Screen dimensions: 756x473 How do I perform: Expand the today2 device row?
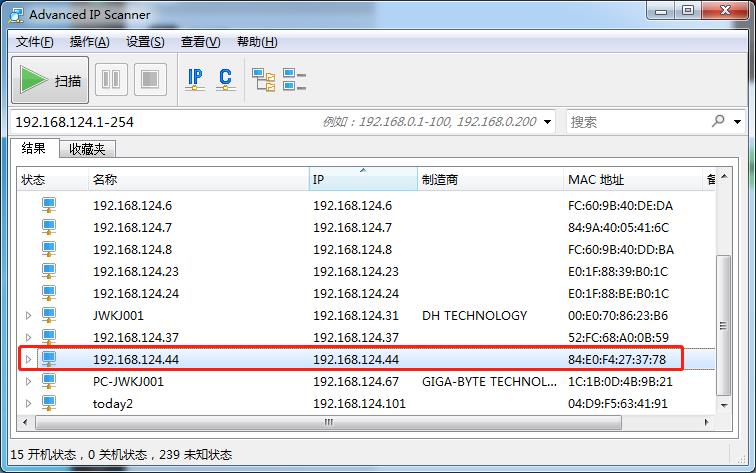tap(28, 404)
